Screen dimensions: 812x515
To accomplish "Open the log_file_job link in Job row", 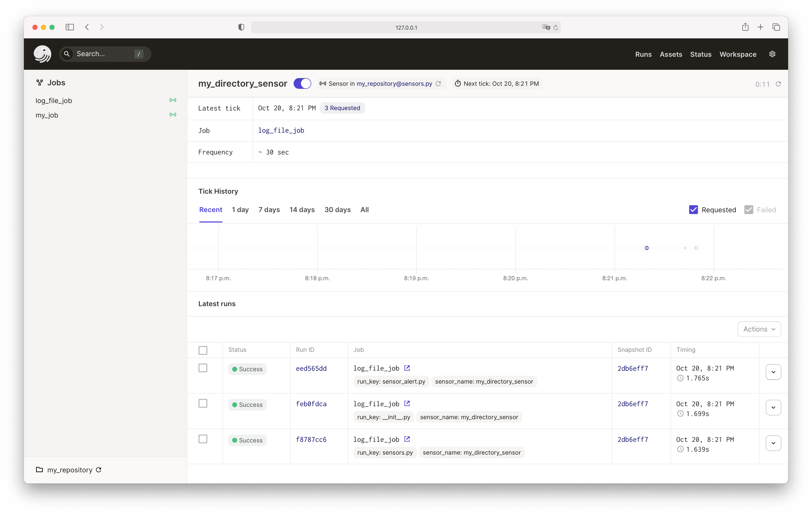I will click(x=281, y=130).
